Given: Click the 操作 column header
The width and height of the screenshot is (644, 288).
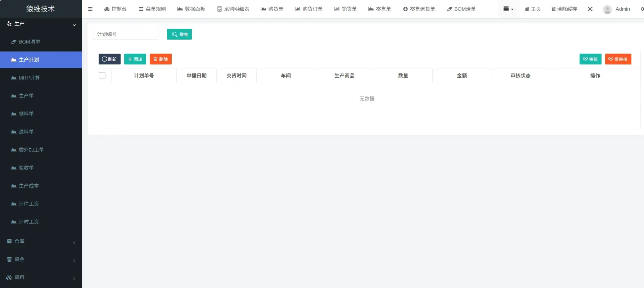Looking at the screenshot, I should pos(595,76).
